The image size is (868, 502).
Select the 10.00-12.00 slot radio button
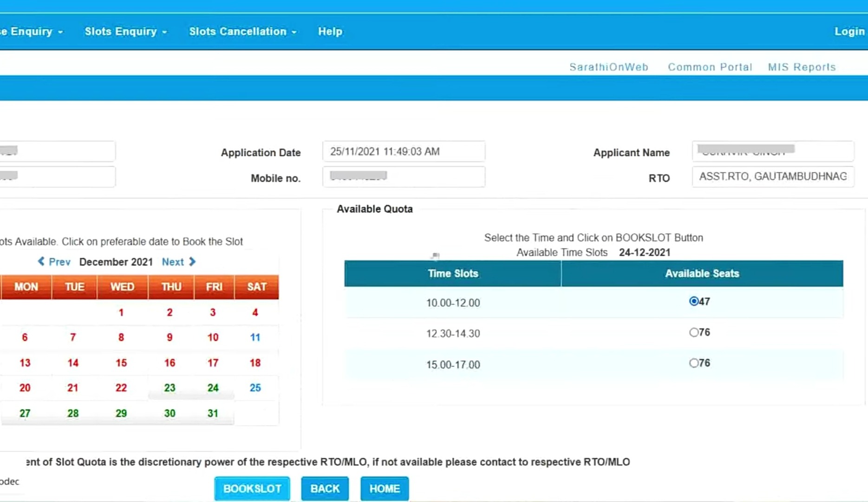pos(693,302)
